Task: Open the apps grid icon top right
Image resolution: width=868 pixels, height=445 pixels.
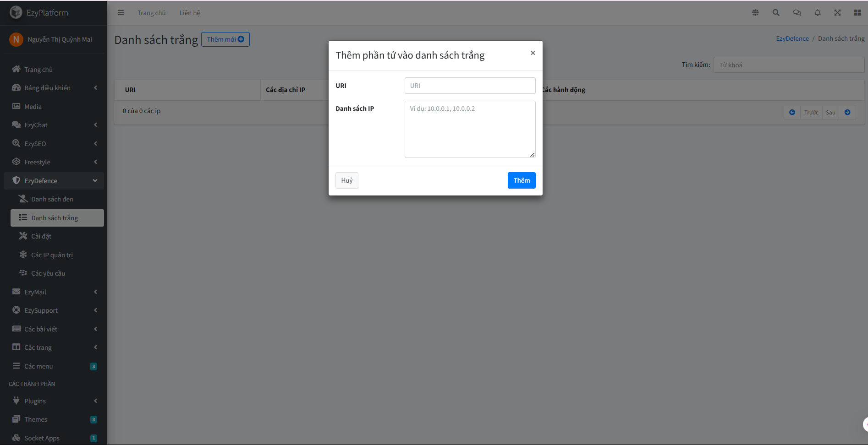Action: point(858,12)
